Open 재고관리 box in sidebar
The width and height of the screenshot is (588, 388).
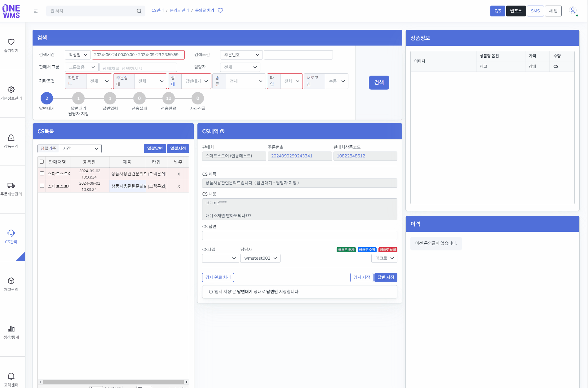(11, 284)
